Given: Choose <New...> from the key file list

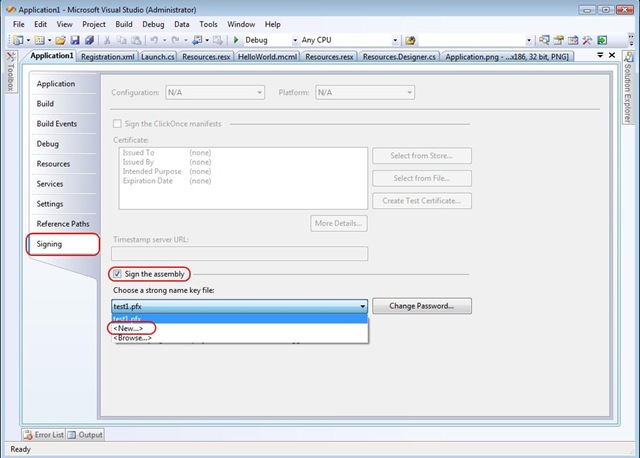Looking at the screenshot, I should pyautogui.click(x=240, y=328).
